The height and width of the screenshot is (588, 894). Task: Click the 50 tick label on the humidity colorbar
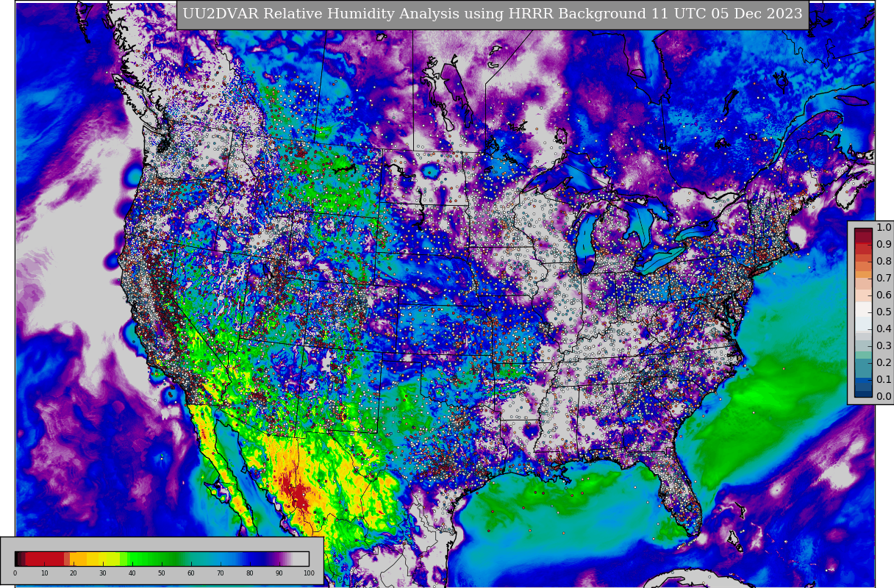[x=162, y=573]
